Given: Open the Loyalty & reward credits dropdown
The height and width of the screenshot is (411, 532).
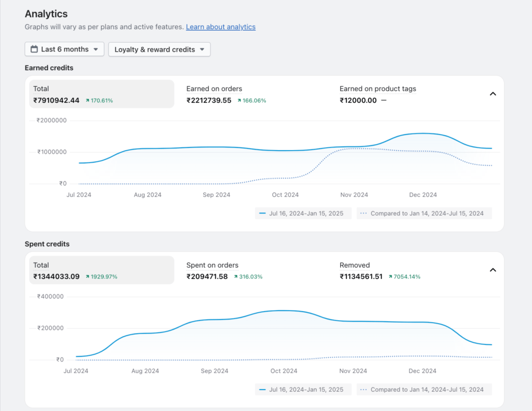Looking at the screenshot, I should [159, 49].
